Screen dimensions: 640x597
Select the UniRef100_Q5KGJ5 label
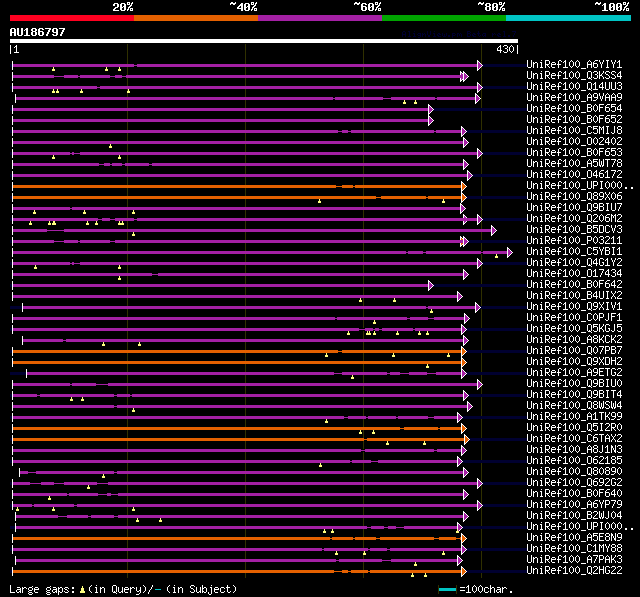click(574, 329)
